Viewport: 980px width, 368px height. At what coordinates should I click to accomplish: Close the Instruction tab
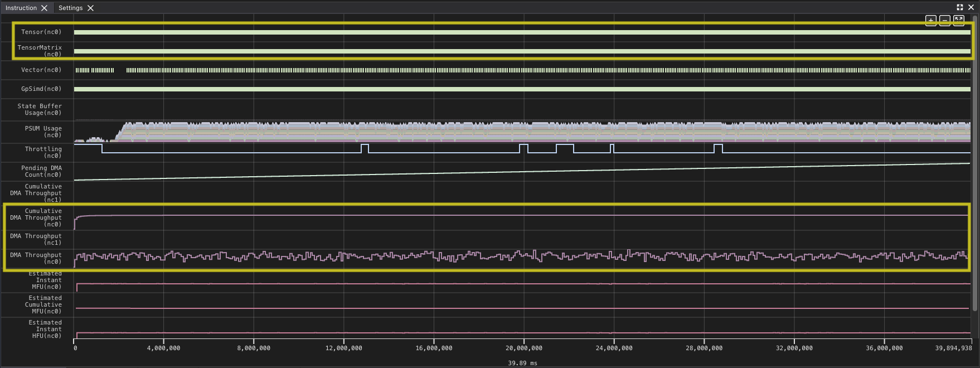45,8
